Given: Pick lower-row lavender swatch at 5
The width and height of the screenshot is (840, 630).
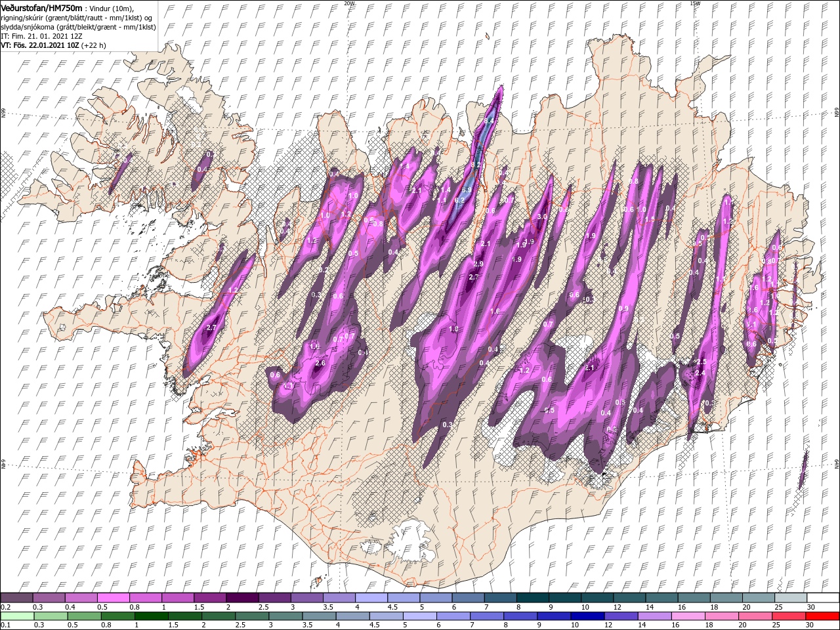Looking at the screenshot, I should (420, 616).
